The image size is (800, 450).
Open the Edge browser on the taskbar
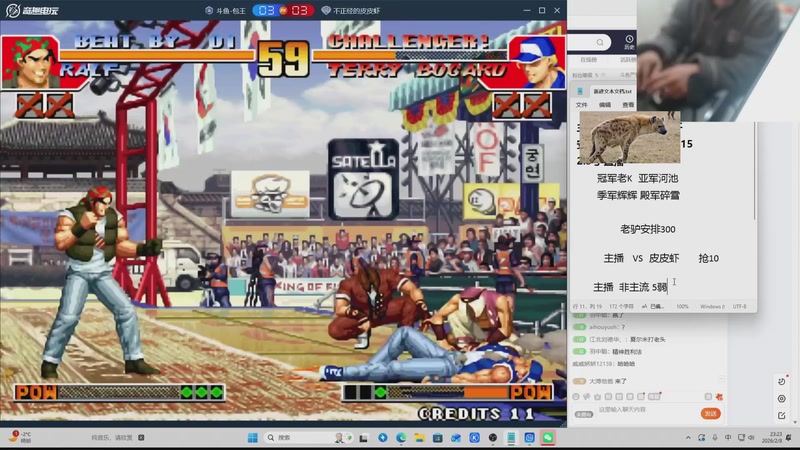[401, 438]
